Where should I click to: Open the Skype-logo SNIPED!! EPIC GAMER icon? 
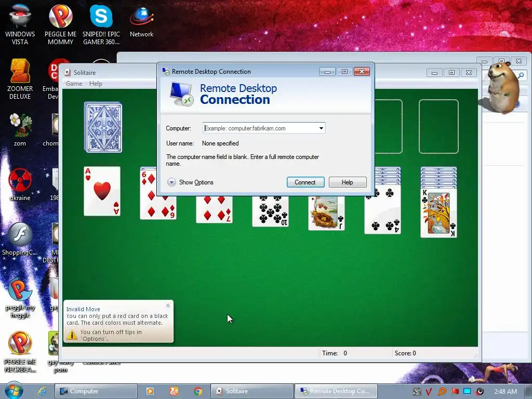(x=101, y=24)
